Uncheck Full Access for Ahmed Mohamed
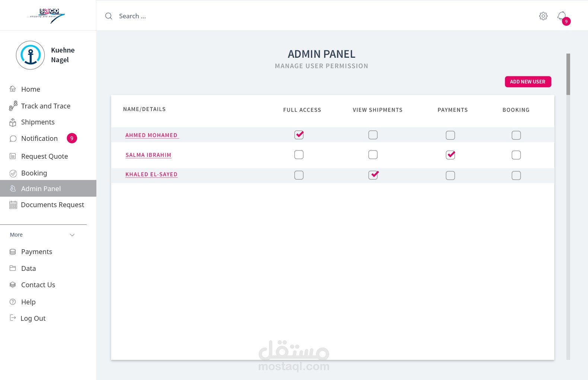The width and height of the screenshot is (588, 380). (299, 135)
